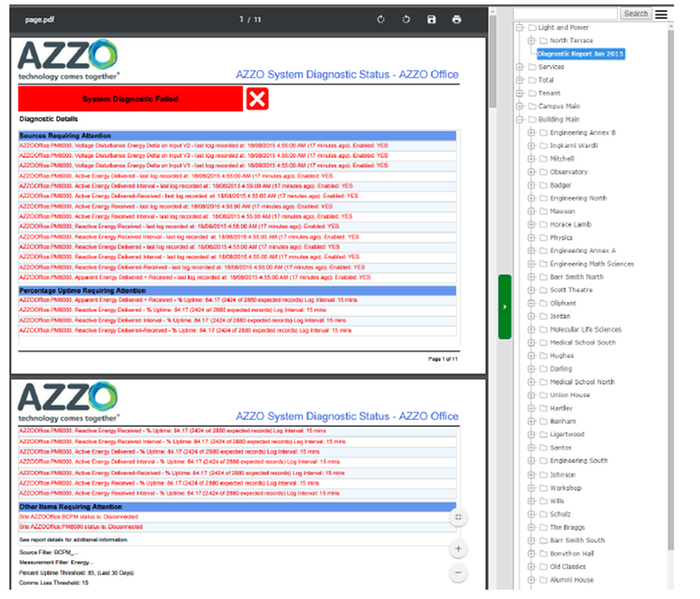This screenshot has height=599, width=700.
Task: Expand the Ingkarni Wardli node
Action: pyautogui.click(x=531, y=146)
